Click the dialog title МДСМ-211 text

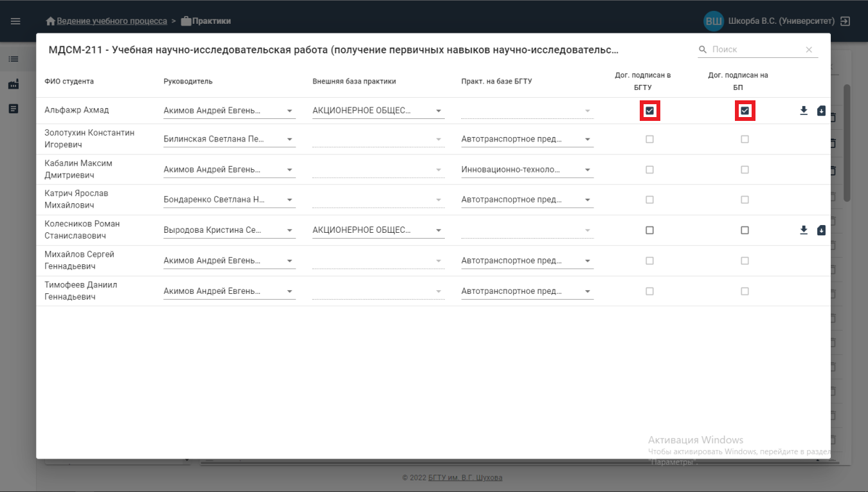coord(333,50)
